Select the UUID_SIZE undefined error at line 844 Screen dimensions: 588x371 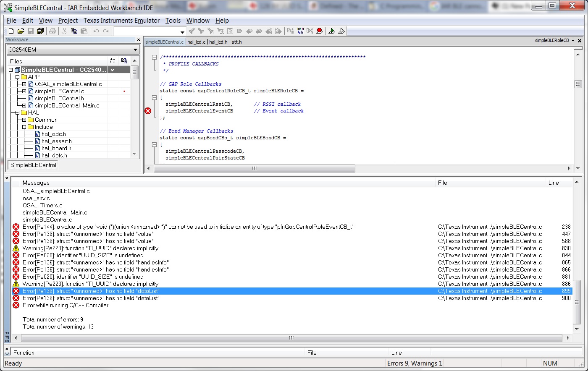(x=83, y=255)
